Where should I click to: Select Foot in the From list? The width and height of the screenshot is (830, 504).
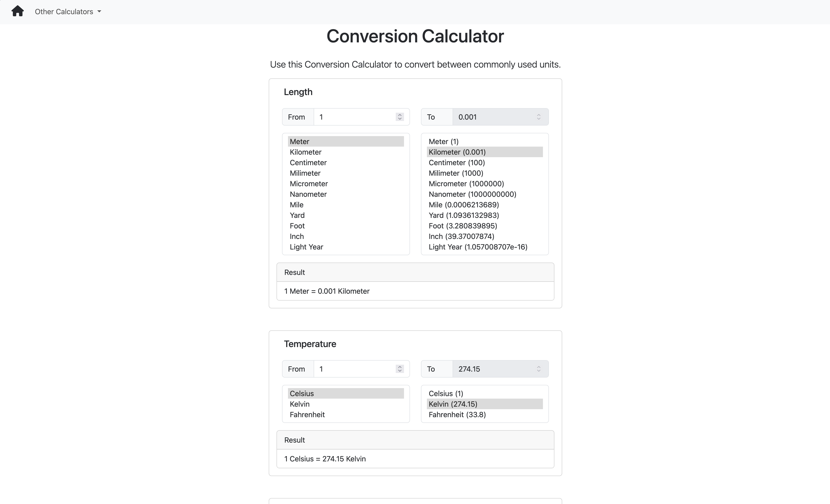coord(346,226)
